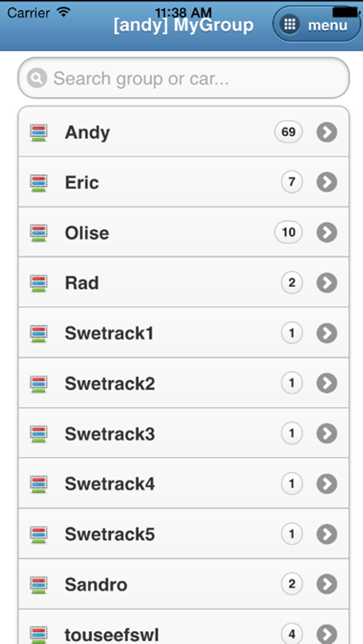
Task: Select the Swetrack2 list item
Action: click(183, 383)
